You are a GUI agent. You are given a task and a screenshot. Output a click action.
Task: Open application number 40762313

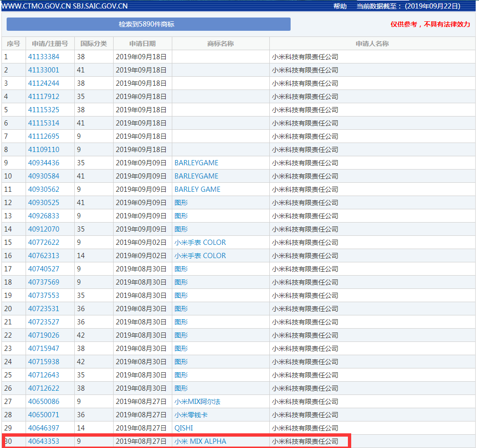coord(44,256)
